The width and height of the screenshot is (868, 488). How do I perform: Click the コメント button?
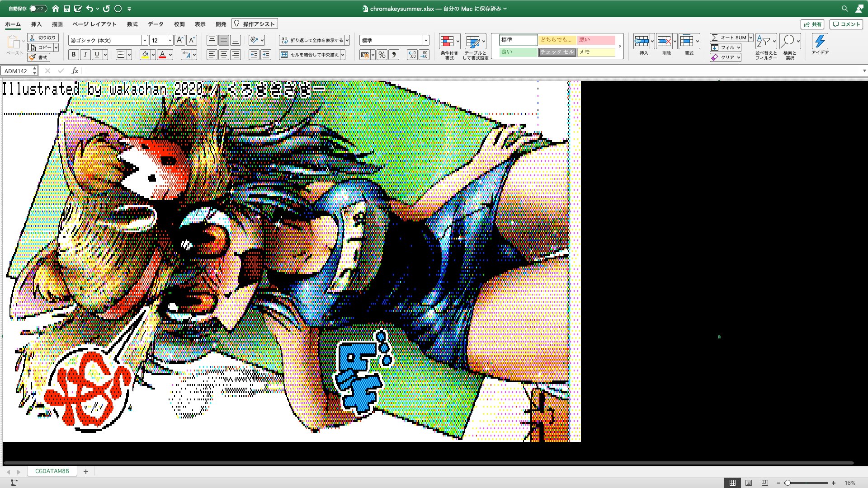tap(846, 24)
